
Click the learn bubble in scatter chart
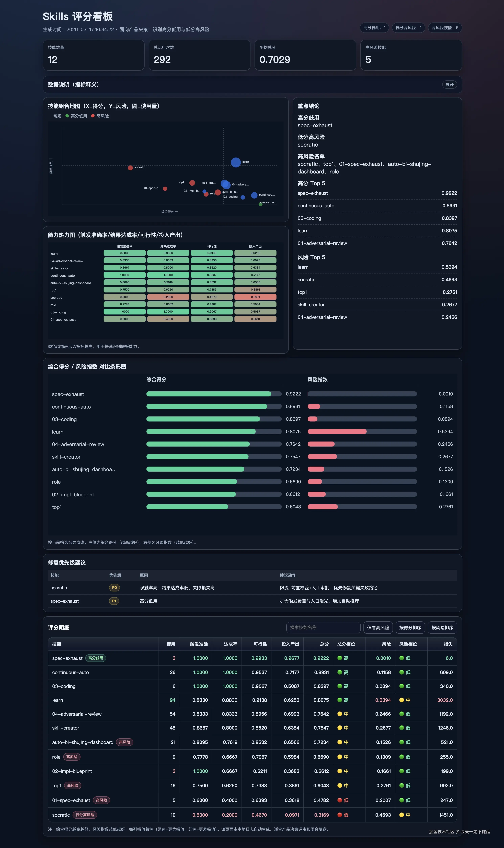tap(236, 162)
